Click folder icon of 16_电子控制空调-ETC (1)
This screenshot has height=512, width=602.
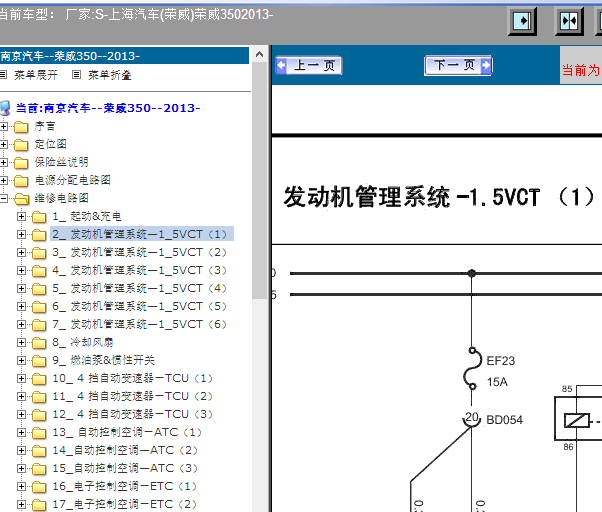click(x=39, y=487)
